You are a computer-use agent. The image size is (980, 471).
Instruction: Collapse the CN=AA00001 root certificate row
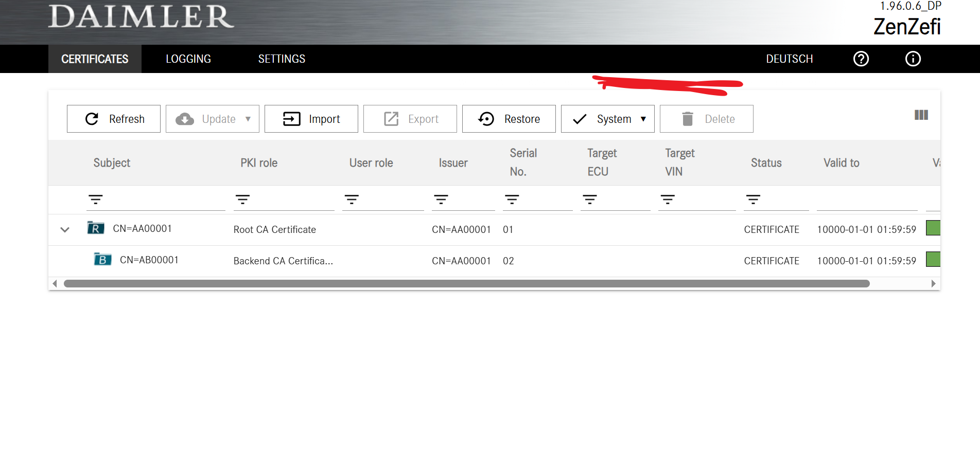[x=65, y=229]
